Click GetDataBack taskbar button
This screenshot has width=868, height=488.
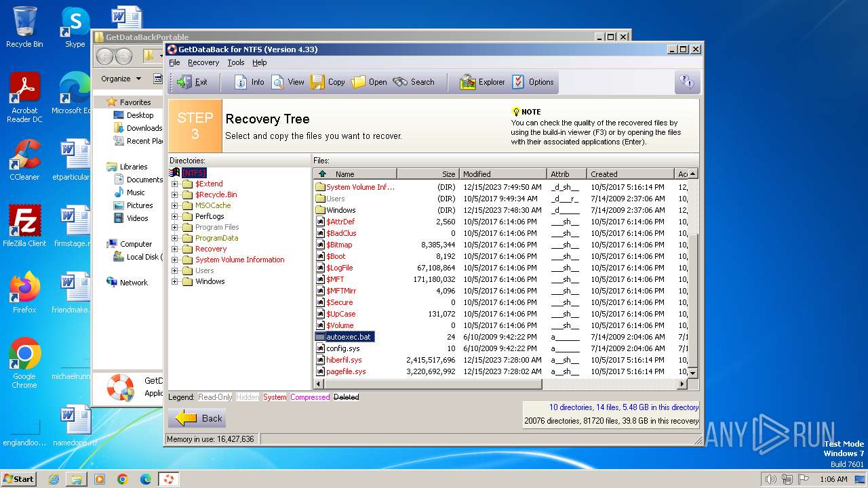point(168,479)
